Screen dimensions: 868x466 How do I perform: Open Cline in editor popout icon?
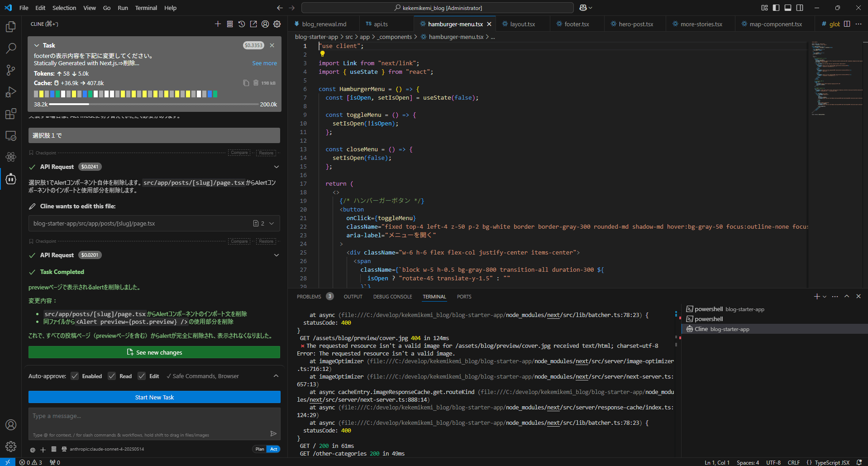point(253,24)
